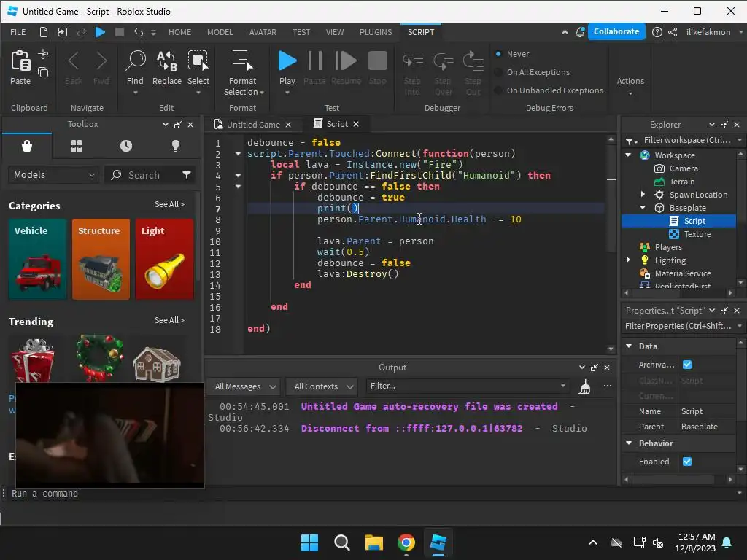Open the Output Filter dropdown arrow

[563, 386]
